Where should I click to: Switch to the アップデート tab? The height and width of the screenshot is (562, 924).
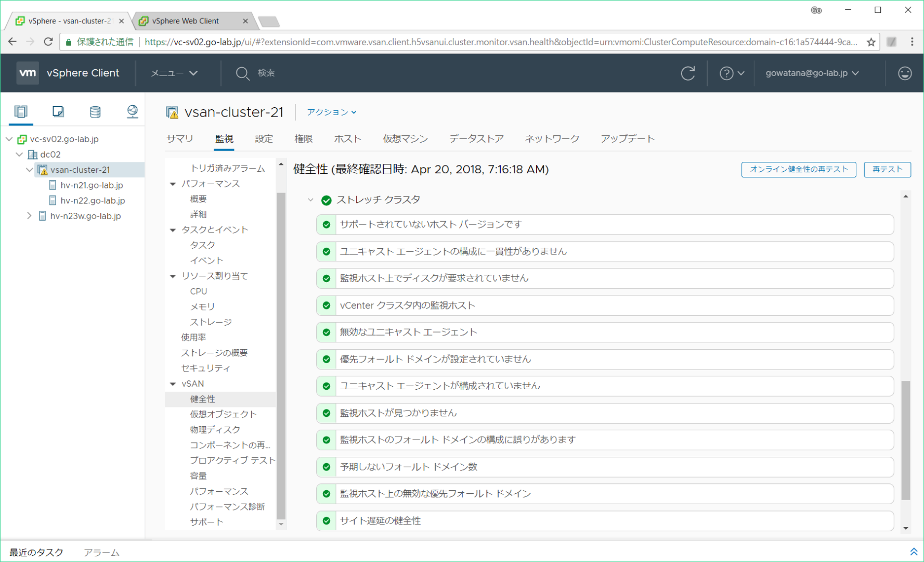[628, 138]
